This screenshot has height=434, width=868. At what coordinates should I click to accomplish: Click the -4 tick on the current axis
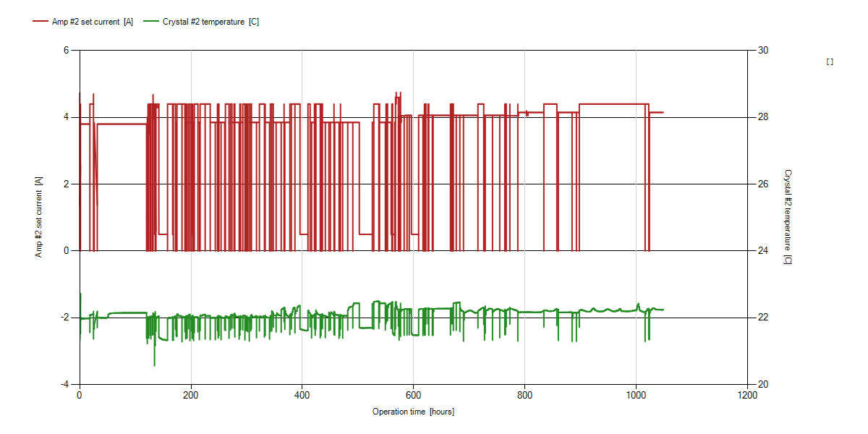[x=64, y=384]
